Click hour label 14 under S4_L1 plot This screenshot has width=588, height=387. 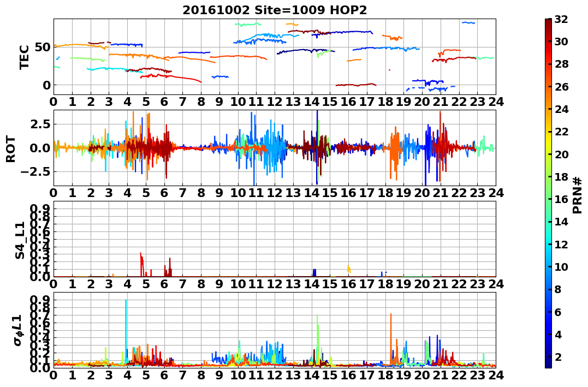[x=311, y=284]
